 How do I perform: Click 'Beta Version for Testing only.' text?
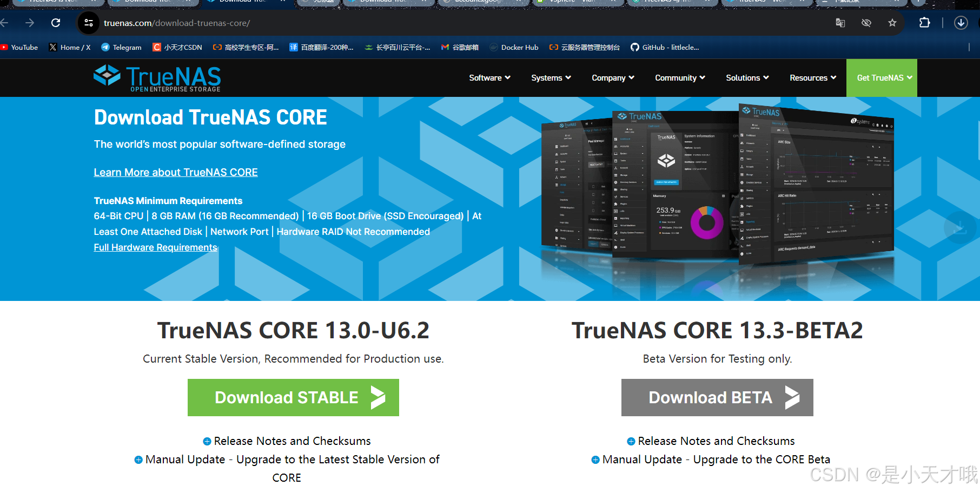click(x=717, y=359)
